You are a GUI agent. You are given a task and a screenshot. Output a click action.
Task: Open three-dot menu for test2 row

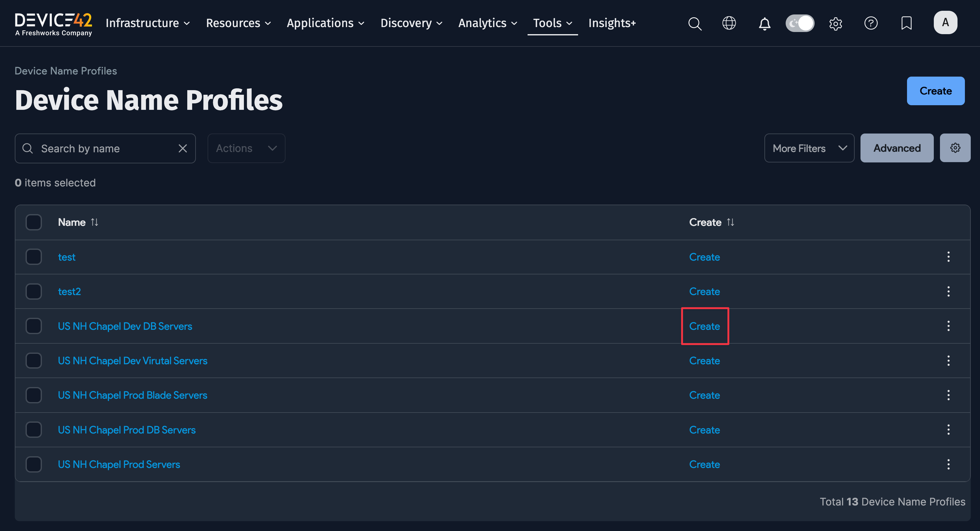tap(948, 292)
